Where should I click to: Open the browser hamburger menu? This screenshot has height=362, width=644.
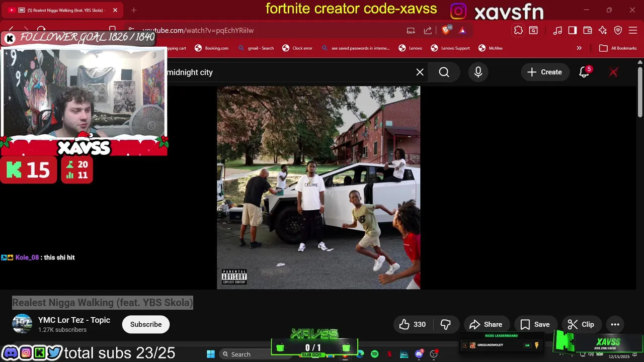(633, 30)
